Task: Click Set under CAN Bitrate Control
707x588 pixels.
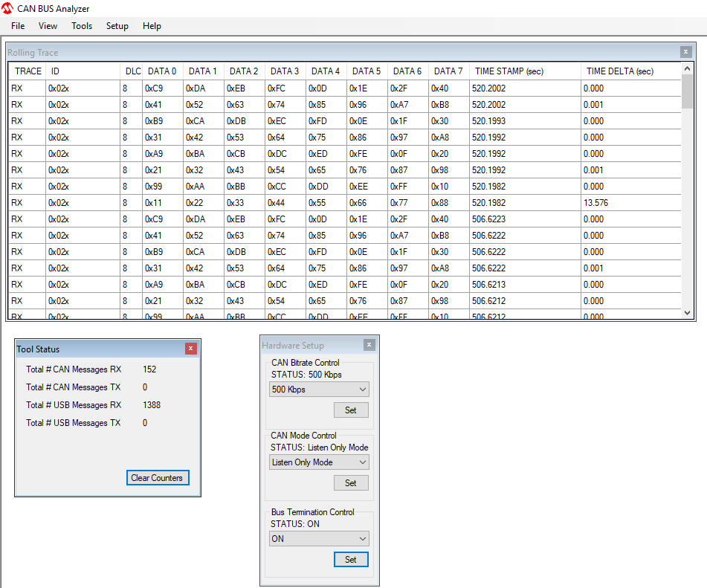Action: tap(350, 410)
